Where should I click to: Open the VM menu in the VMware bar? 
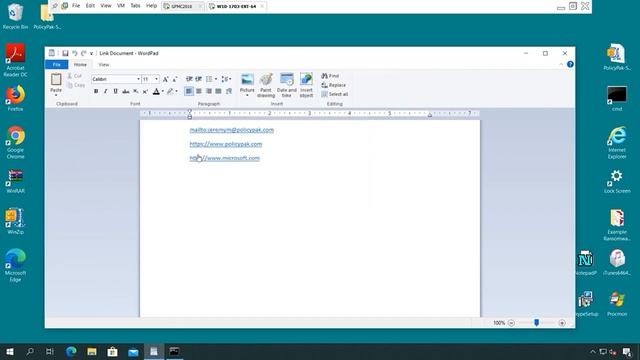[x=121, y=6]
